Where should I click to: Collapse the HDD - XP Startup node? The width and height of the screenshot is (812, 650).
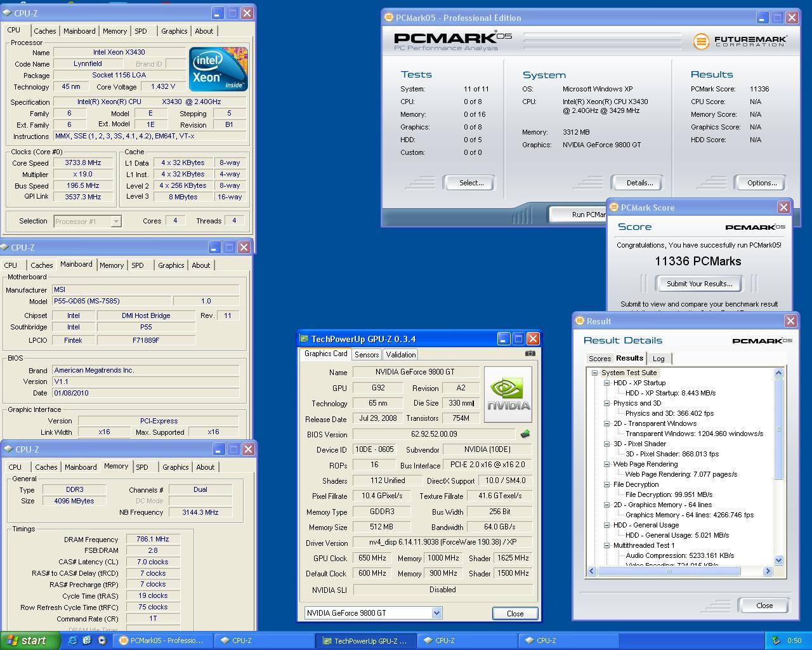pos(606,383)
